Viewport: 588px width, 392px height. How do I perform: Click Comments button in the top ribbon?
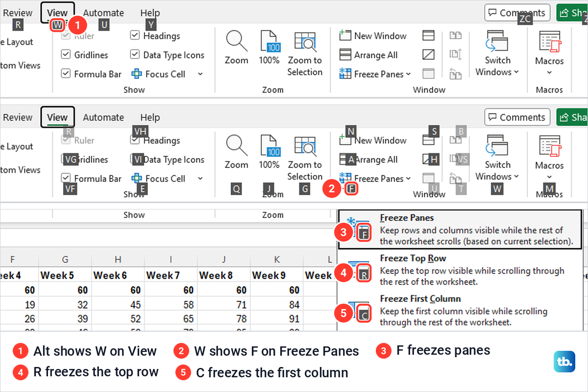click(517, 13)
